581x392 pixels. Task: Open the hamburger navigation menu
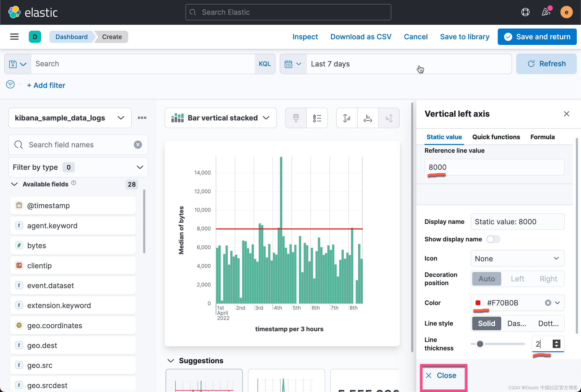(14, 37)
